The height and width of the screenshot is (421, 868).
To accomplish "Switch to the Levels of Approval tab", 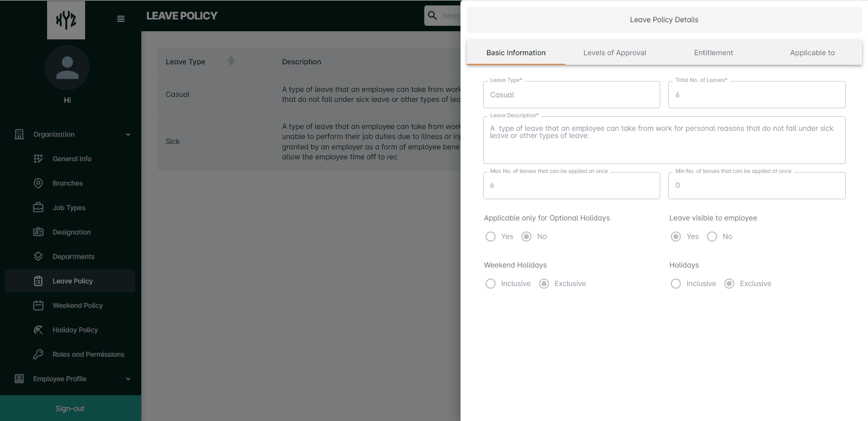I will pos(614,53).
